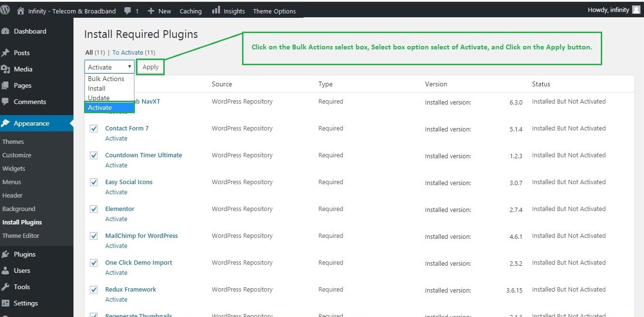Viewport: 644px width, 317px height.
Task: Click the Apply button
Action: pyautogui.click(x=150, y=67)
